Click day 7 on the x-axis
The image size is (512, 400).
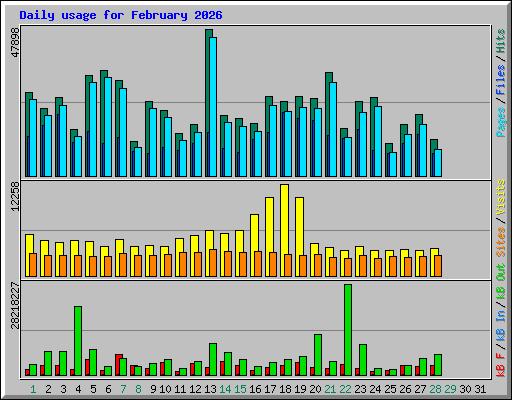[123, 389]
